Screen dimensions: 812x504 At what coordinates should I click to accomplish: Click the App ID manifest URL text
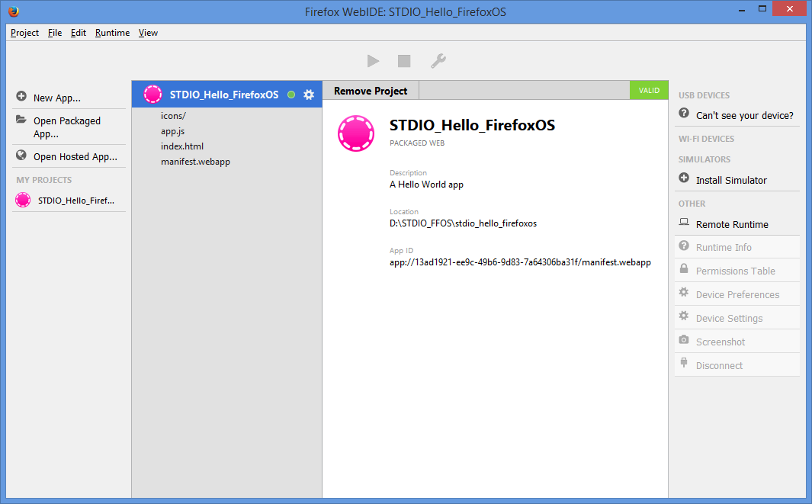click(x=520, y=262)
